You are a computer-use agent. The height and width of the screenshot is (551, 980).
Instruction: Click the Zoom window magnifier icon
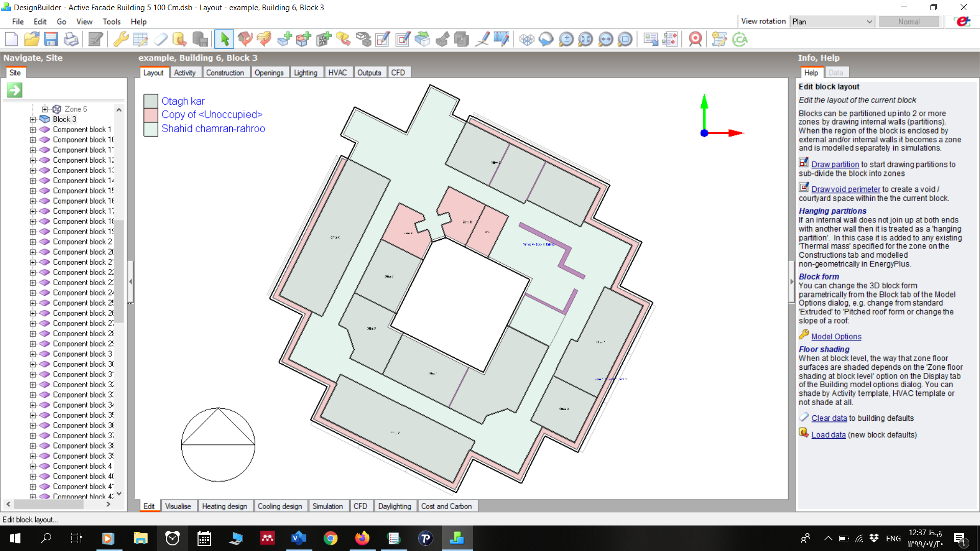(625, 39)
